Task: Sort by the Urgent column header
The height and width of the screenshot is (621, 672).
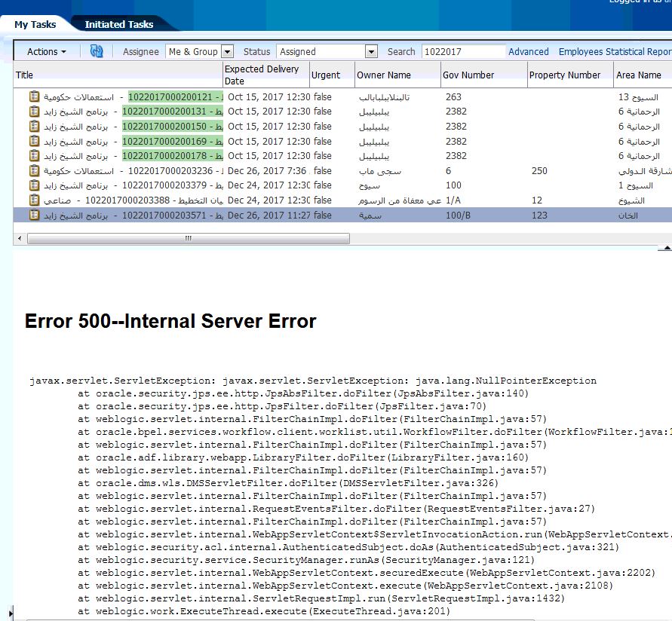Action: tap(332, 75)
